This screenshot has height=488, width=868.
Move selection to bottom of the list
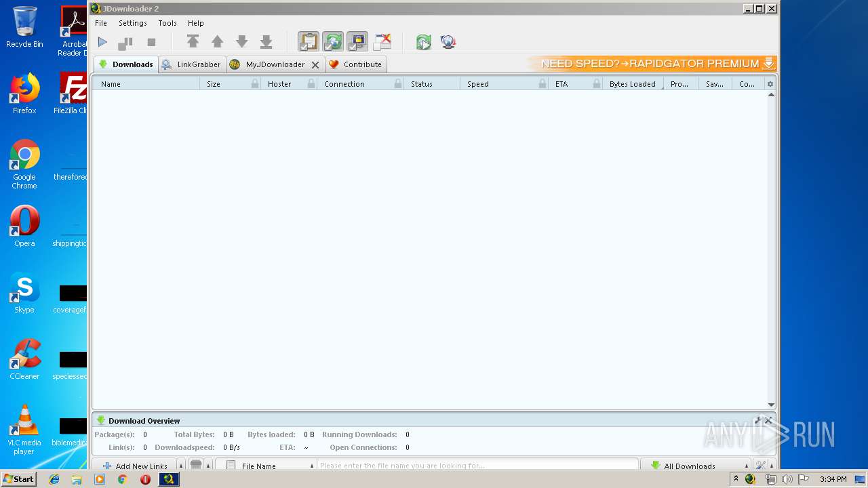point(267,42)
